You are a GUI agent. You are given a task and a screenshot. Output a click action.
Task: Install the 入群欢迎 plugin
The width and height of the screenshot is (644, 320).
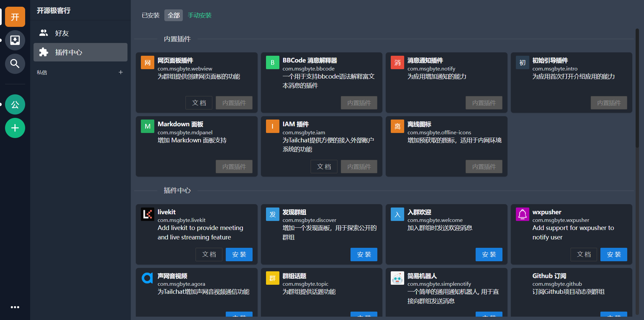click(489, 255)
